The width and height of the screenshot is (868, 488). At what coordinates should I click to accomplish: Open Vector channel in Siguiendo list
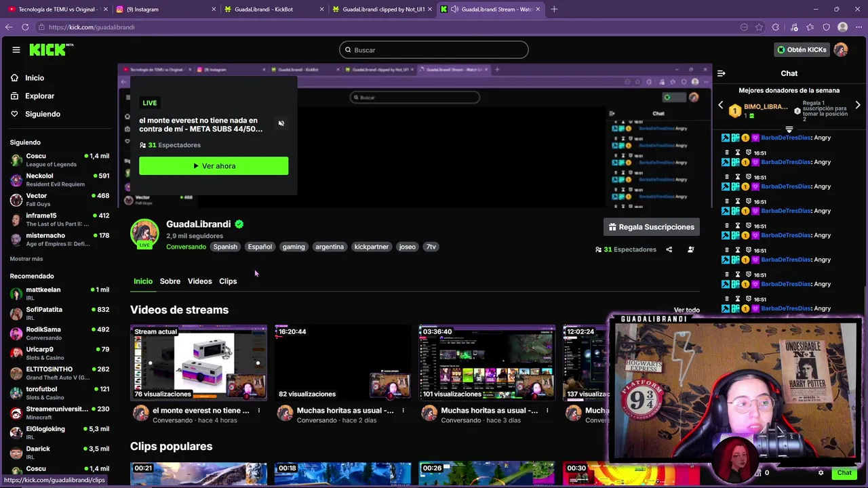[x=59, y=199]
